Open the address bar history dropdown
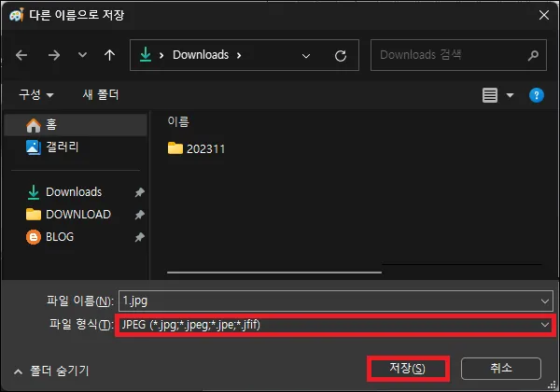Image resolution: width=560 pixels, height=392 pixels. click(306, 56)
